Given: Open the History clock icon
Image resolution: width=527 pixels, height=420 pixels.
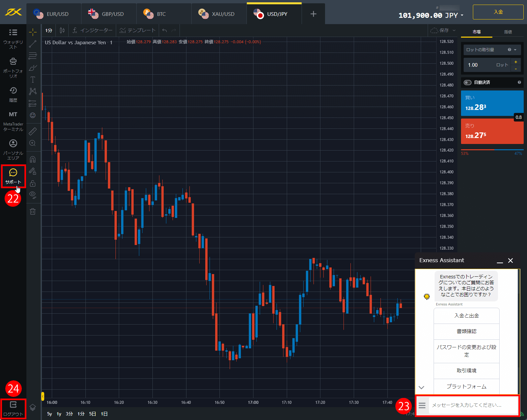Looking at the screenshot, I should [13, 90].
